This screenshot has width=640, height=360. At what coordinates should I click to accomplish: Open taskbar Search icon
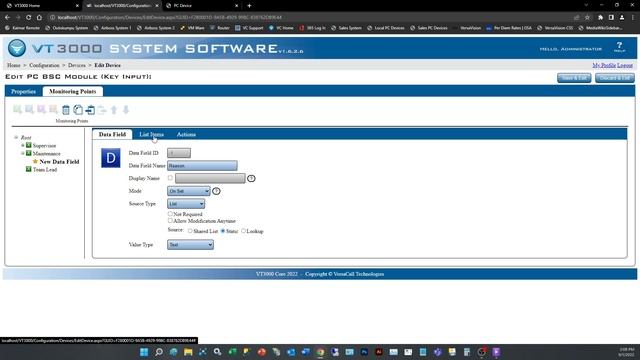point(159,352)
